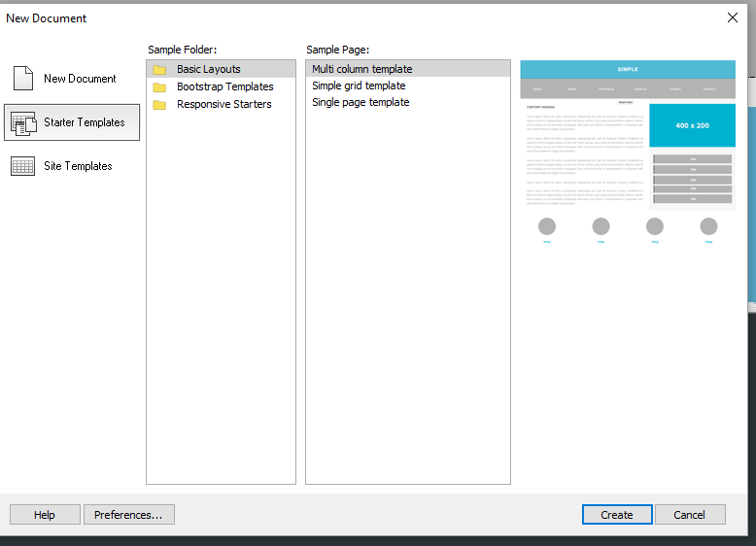Open the Preferences... button

[128, 515]
